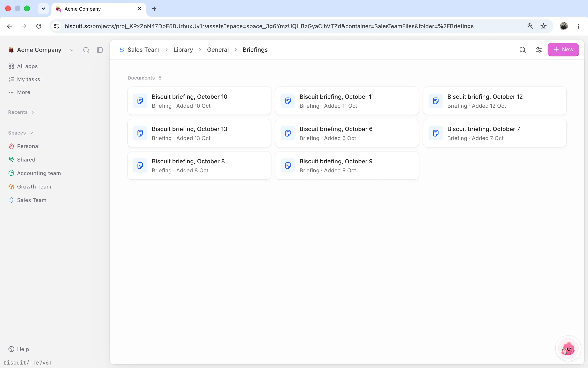
Task: Search assets with the header magnifier
Action: [523, 50]
